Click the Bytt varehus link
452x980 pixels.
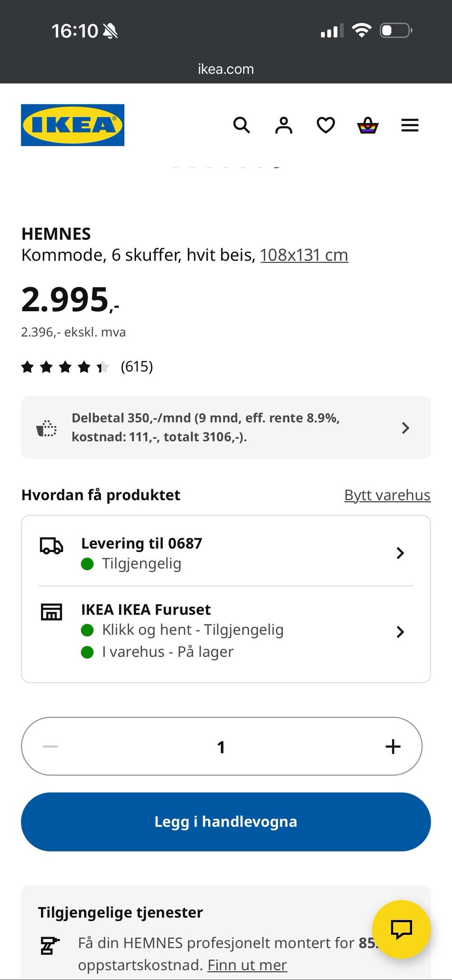click(x=387, y=495)
